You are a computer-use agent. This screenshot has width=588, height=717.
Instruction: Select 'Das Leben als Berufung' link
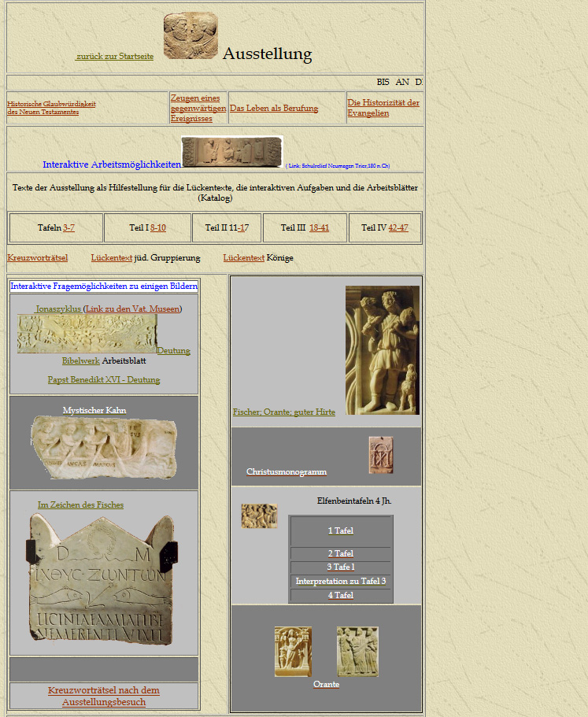(x=273, y=108)
